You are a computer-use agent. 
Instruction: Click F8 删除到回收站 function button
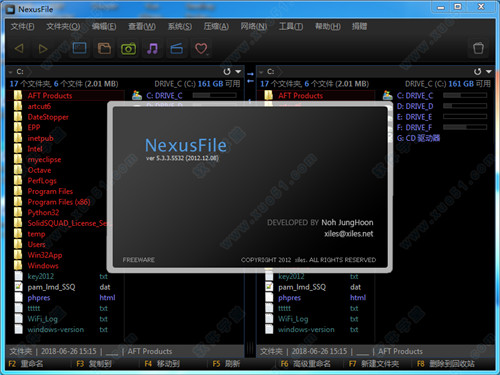click(x=446, y=364)
